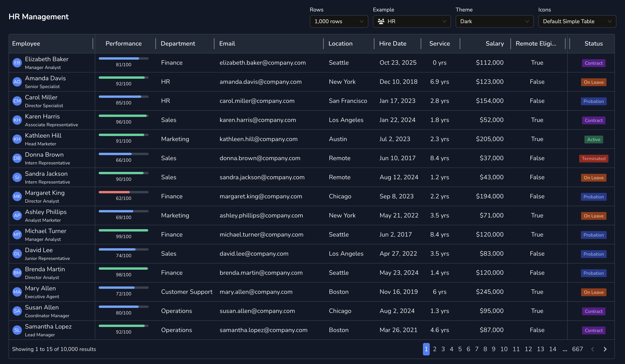Open the Rows dropdown showing 1,000 rows
The width and height of the screenshot is (625, 364).
coord(339,21)
